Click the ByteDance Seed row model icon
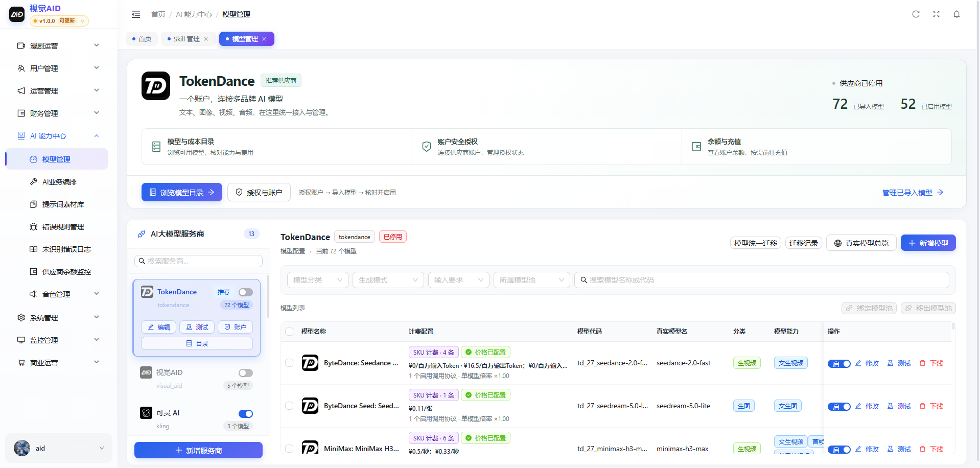980x468 pixels. (310, 406)
